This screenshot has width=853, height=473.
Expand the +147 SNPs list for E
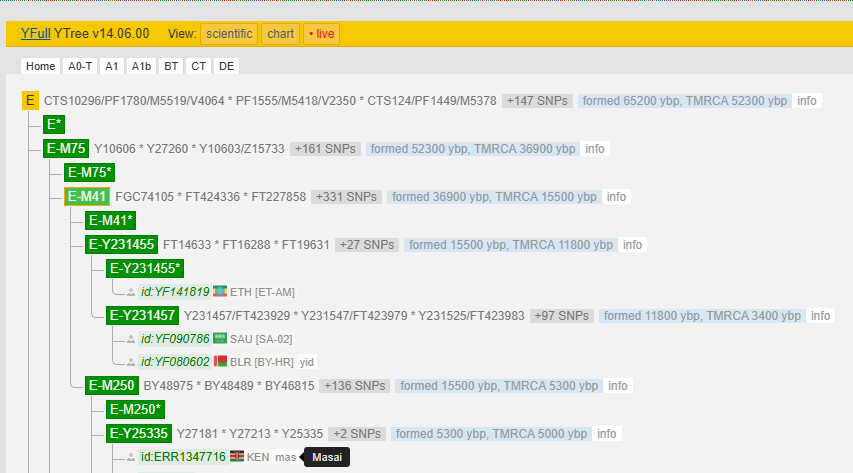pos(537,101)
